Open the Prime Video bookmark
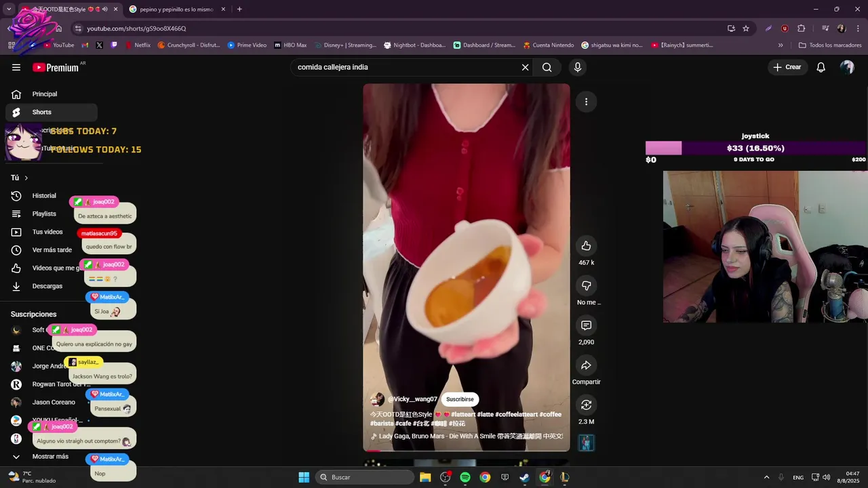This screenshot has width=868, height=488. [247, 45]
